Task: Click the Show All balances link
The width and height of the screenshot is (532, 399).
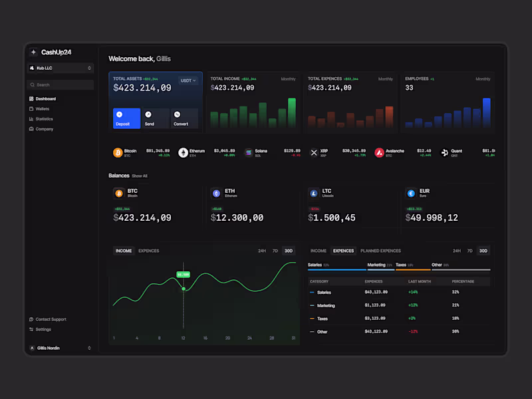Action: coord(142,176)
